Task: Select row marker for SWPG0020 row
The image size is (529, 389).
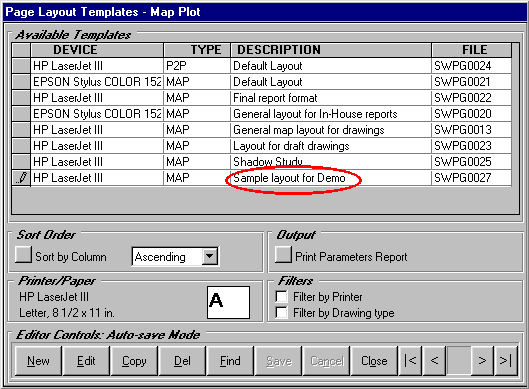Action: 21,114
